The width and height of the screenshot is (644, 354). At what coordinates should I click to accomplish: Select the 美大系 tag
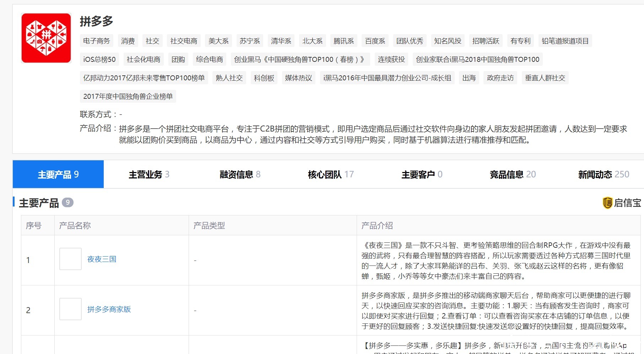click(x=218, y=41)
